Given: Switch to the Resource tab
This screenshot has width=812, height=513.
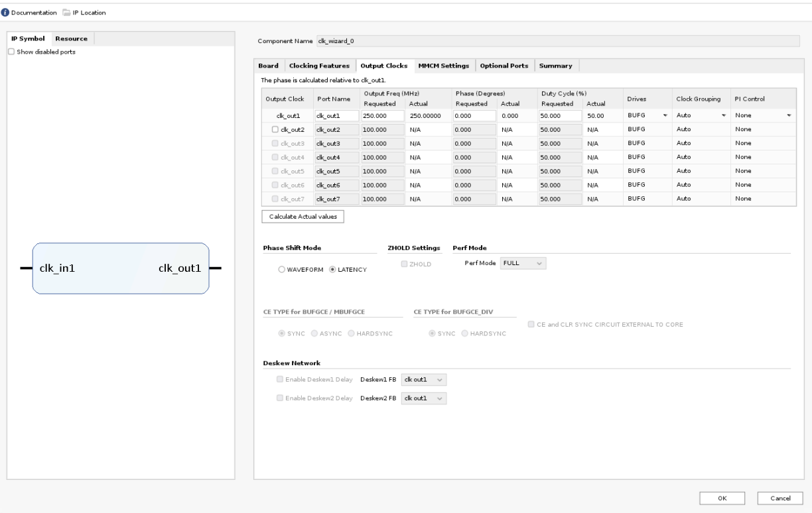Looking at the screenshot, I should point(71,38).
